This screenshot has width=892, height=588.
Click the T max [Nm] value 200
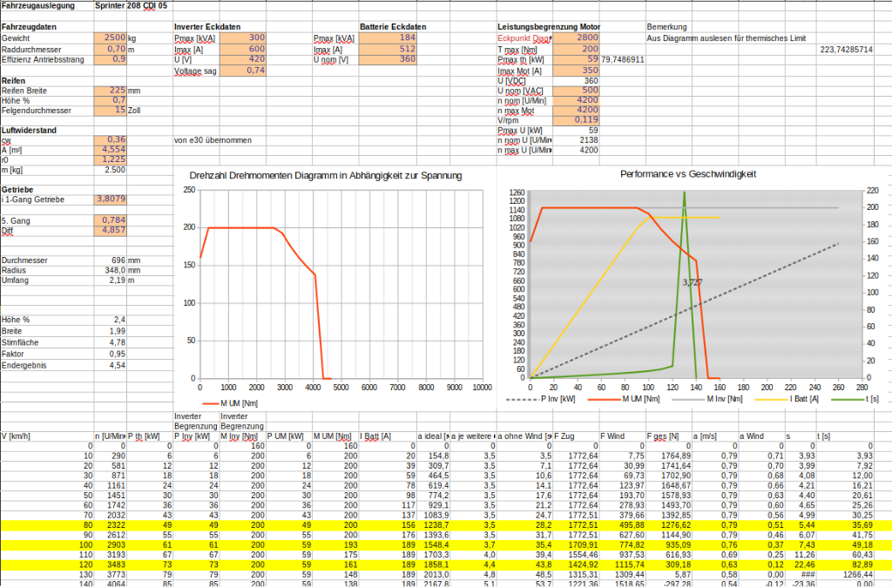(x=576, y=49)
